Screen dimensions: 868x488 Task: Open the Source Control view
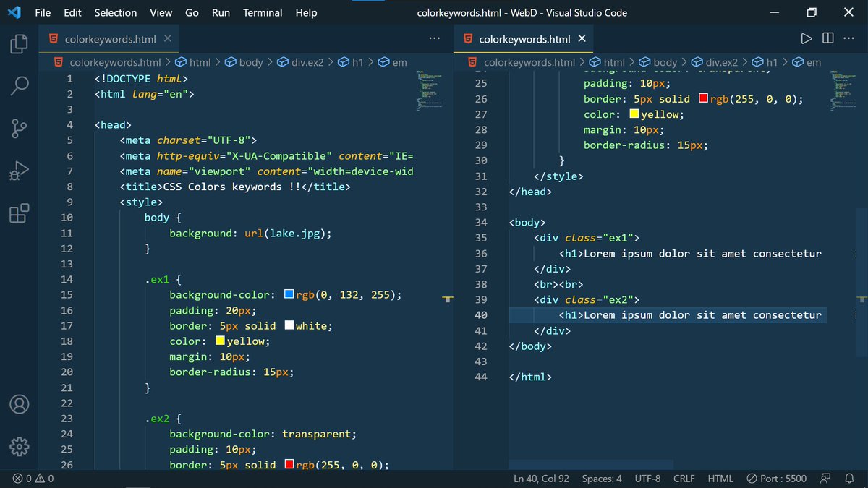[20, 129]
